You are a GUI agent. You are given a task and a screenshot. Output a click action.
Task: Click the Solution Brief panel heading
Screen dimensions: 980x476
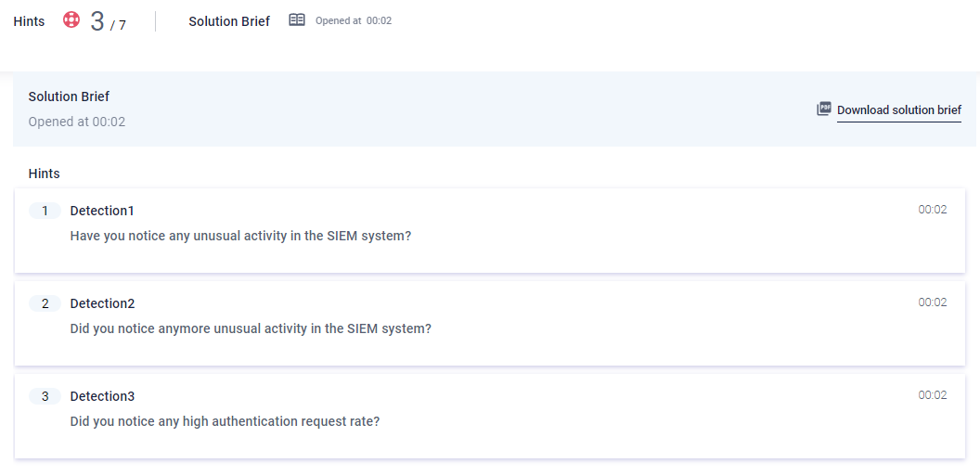click(x=69, y=96)
